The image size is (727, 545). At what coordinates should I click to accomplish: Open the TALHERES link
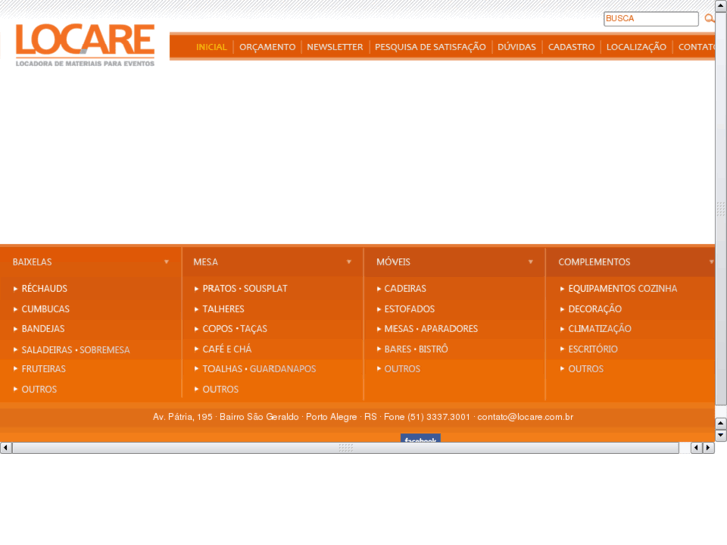tap(223, 309)
